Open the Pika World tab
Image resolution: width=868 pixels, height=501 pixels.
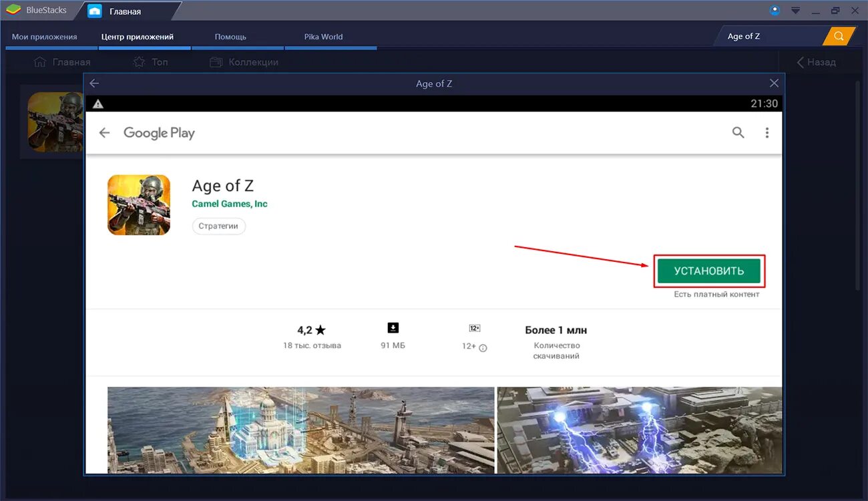click(323, 37)
